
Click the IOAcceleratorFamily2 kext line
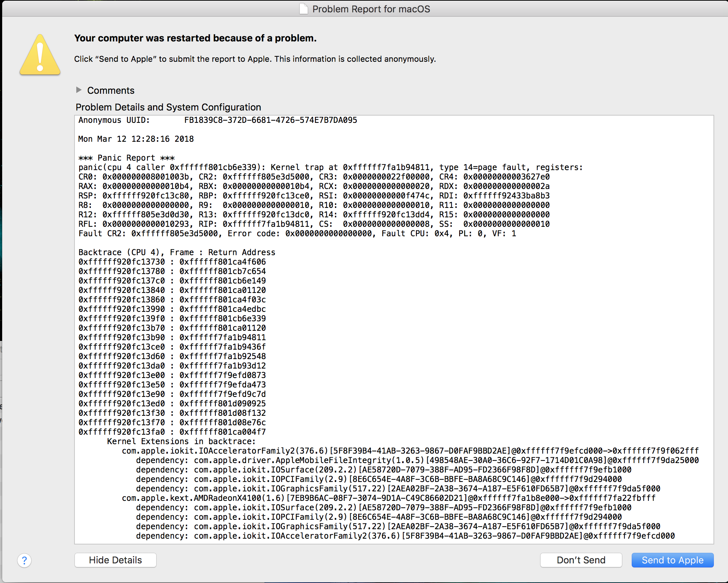(x=410, y=451)
